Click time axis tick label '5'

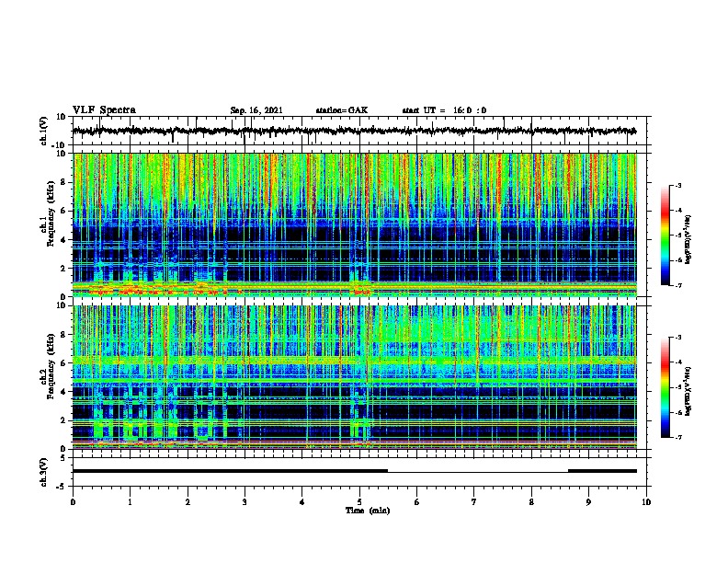tap(359, 502)
